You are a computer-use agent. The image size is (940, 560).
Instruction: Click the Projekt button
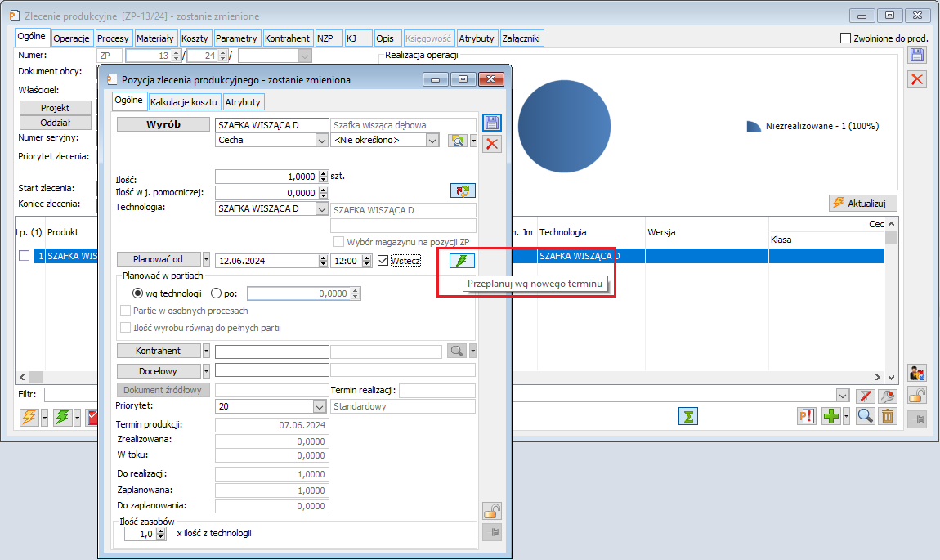tap(55, 108)
